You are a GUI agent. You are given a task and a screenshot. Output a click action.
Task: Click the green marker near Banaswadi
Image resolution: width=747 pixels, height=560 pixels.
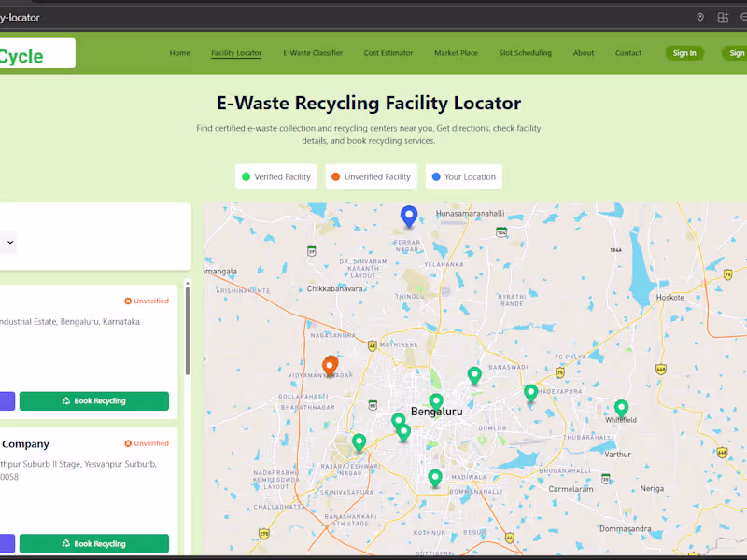474,375
